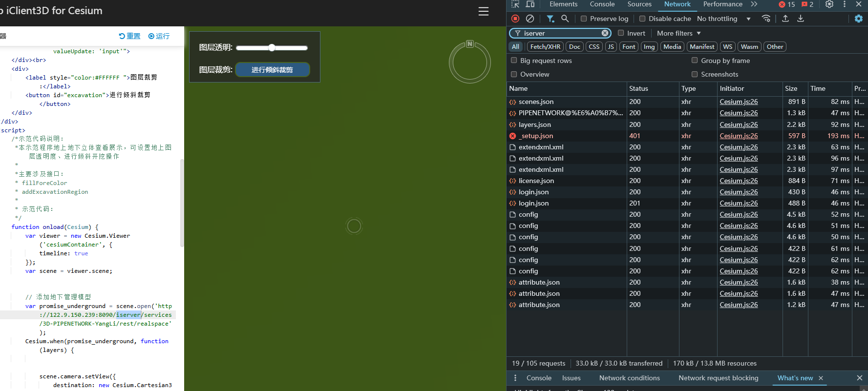
Task: Filter requests by Img type
Action: [x=649, y=47]
